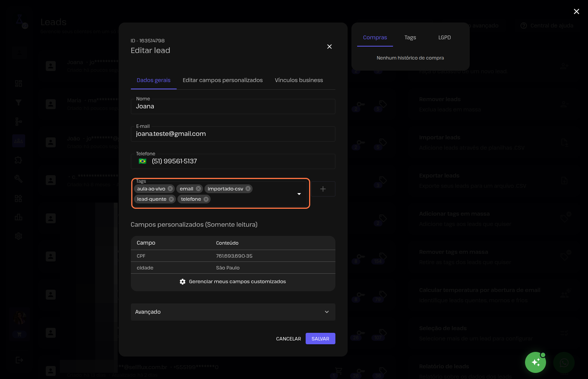The width and height of the screenshot is (588, 379).
Task: Switch to the LGPD tab
Action: coord(445,37)
